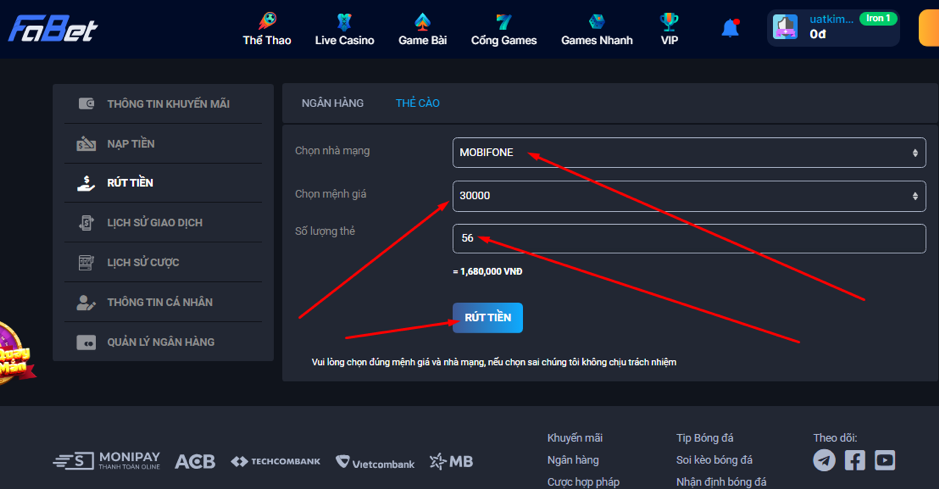Image resolution: width=939 pixels, height=489 pixels.
Task: Switch to the Thẻ Cào tab
Action: coord(417,103)
